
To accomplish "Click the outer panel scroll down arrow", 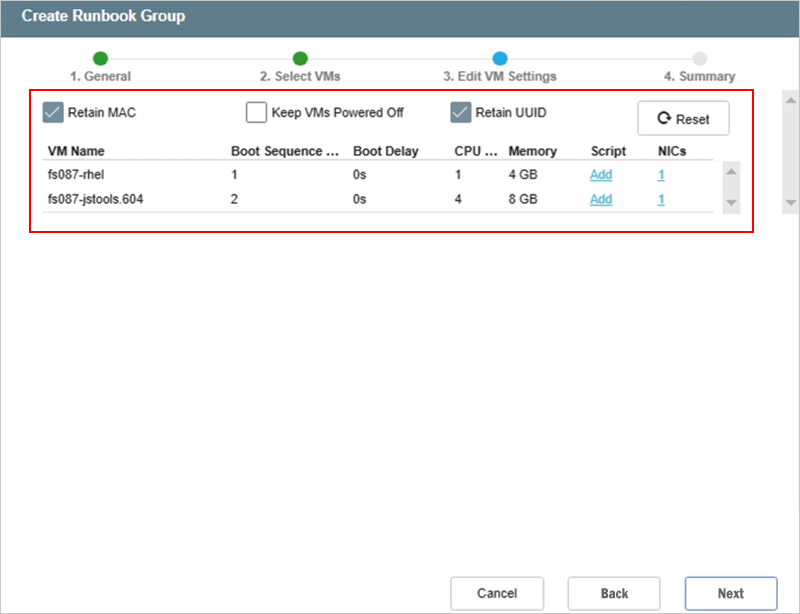I will click(790, 202).
